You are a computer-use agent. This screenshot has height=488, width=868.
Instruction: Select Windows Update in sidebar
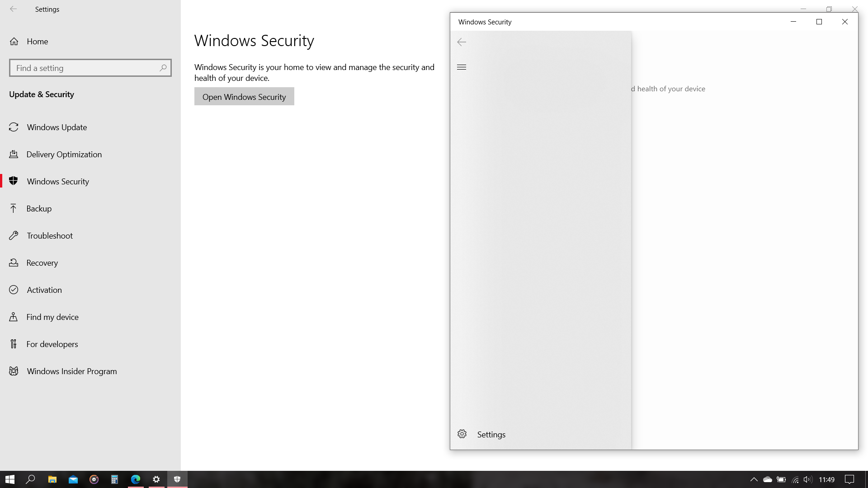[90, 127]
